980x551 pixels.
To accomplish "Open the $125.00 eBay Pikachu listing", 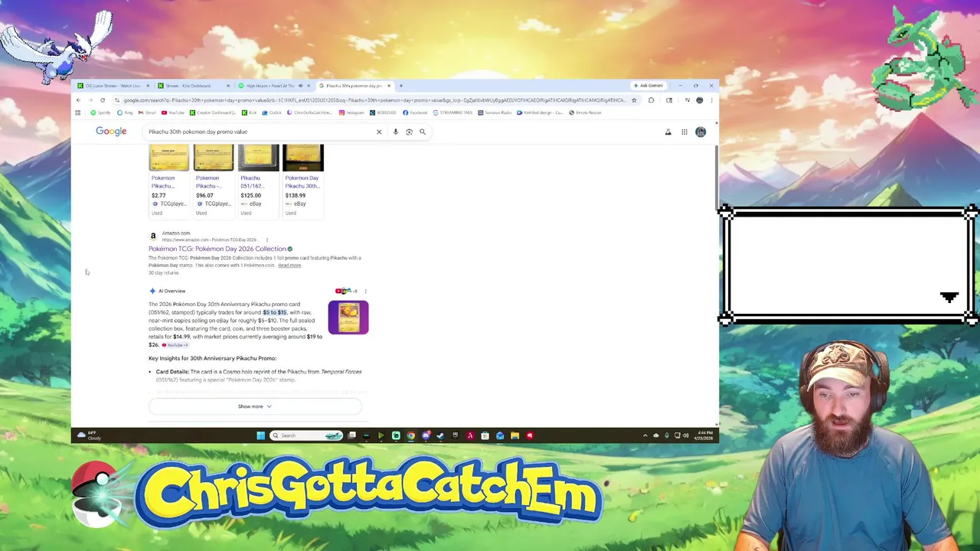I will 258,181.
